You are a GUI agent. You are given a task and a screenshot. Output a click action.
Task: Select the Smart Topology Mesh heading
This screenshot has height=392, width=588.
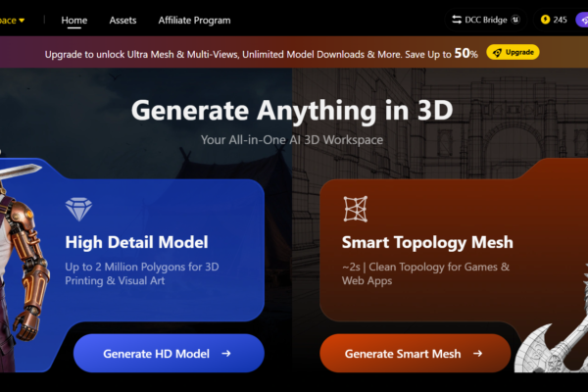(427, 242)
